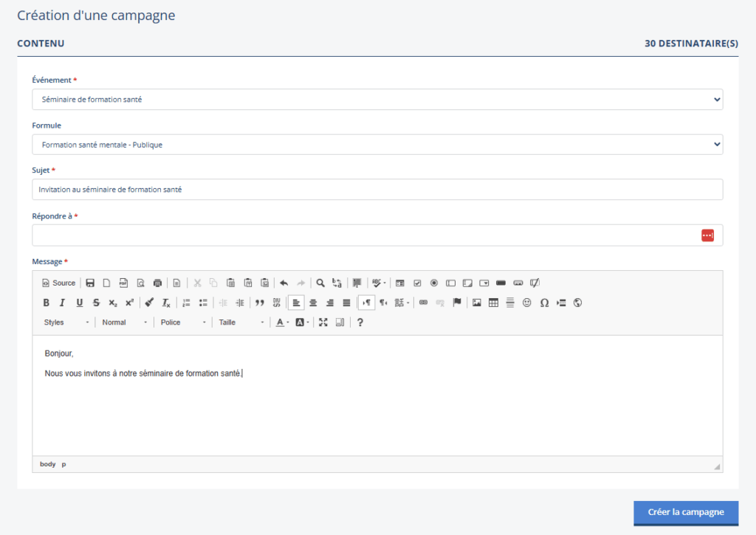Open the text color picker
The width and height of the screenshot is (756, 535).
[x=282, y=322]
